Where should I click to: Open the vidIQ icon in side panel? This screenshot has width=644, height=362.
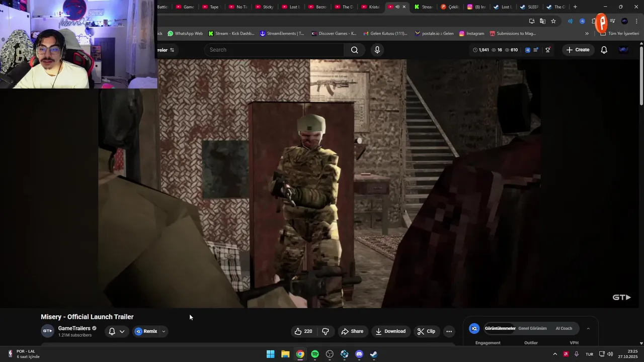[474, 328]
